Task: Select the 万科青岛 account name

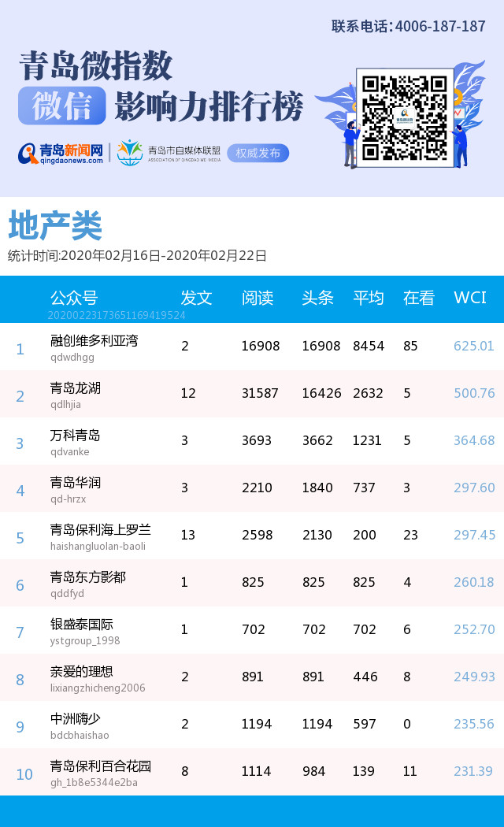Action: point(76,436)
